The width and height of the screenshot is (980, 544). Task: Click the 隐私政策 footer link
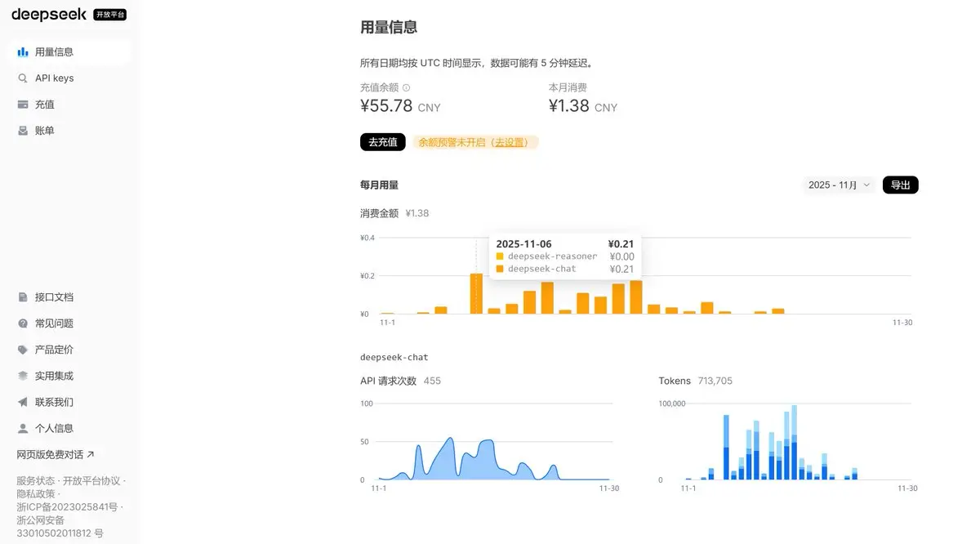(x=36, y=493)
